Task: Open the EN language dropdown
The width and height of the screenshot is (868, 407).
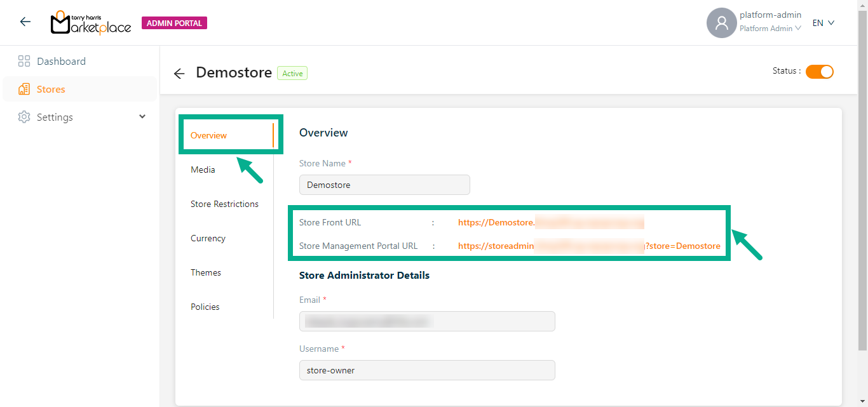Action: coord(823,23)
